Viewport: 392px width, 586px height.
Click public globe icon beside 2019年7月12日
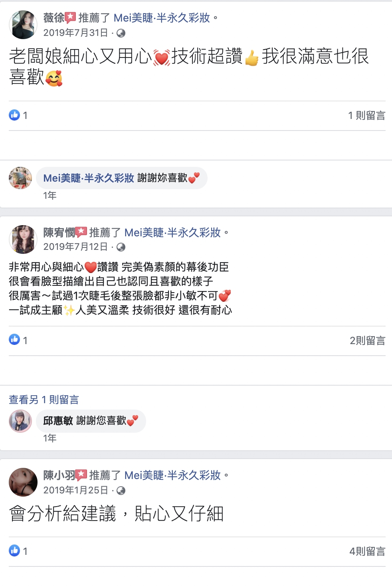(121, 247)
